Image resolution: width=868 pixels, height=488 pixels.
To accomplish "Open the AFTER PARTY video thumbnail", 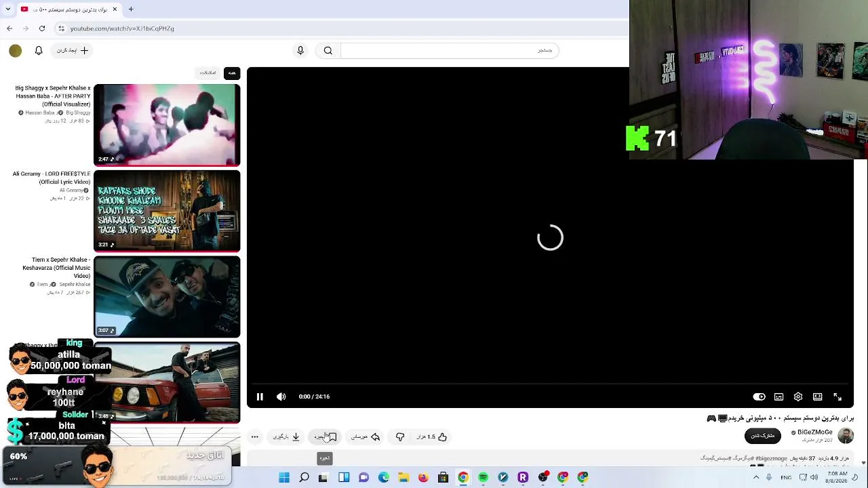I will [167, 125].
